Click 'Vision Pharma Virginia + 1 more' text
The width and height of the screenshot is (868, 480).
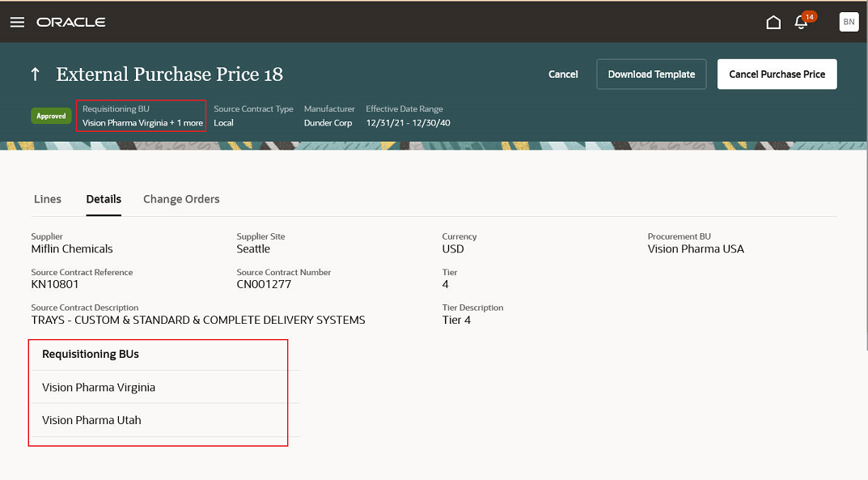point(143,123)
